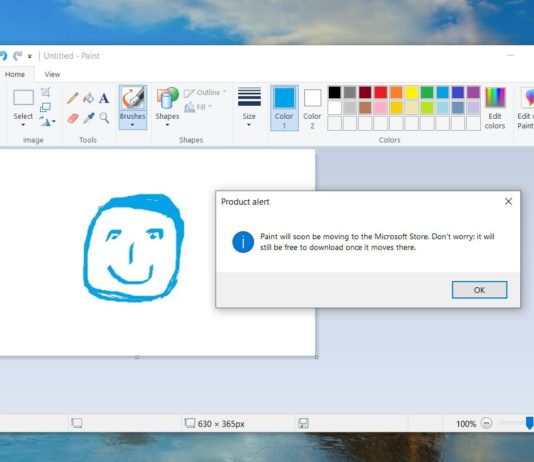Screen dimensions: 534x462
Task: Open the Size dropdown arrow
Action: tap(249, 125)
